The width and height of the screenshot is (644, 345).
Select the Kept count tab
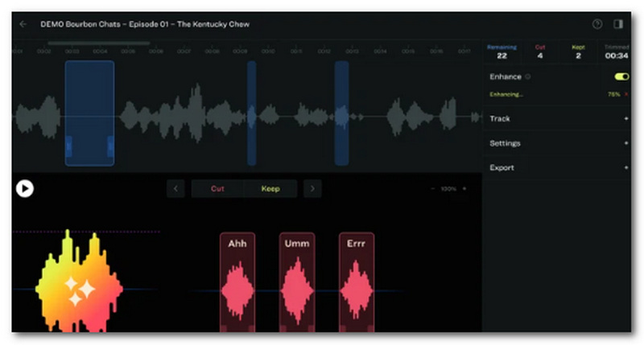click(x=578, y=51)
